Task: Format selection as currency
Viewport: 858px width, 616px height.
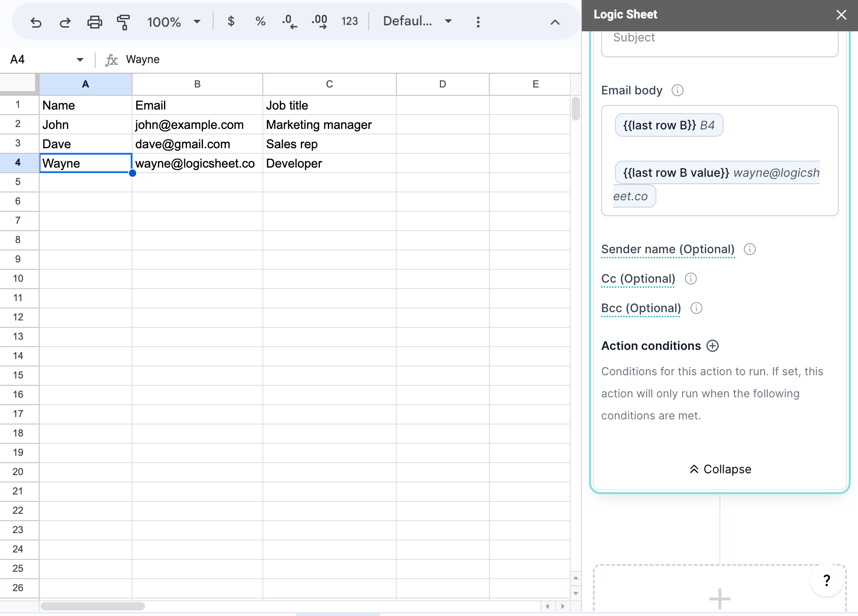Action: (x=231, y=21)
